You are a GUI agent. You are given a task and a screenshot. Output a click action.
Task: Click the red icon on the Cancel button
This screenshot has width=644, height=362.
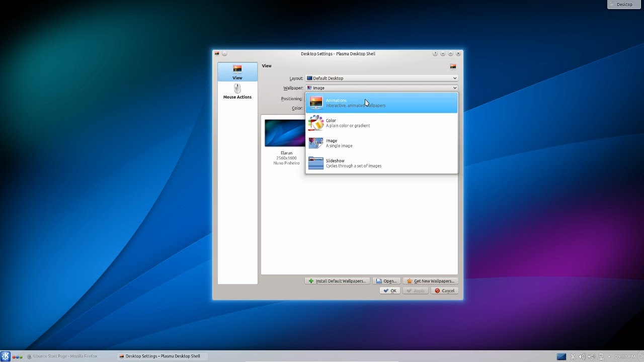pyautogui.click(x=437, y=291)
